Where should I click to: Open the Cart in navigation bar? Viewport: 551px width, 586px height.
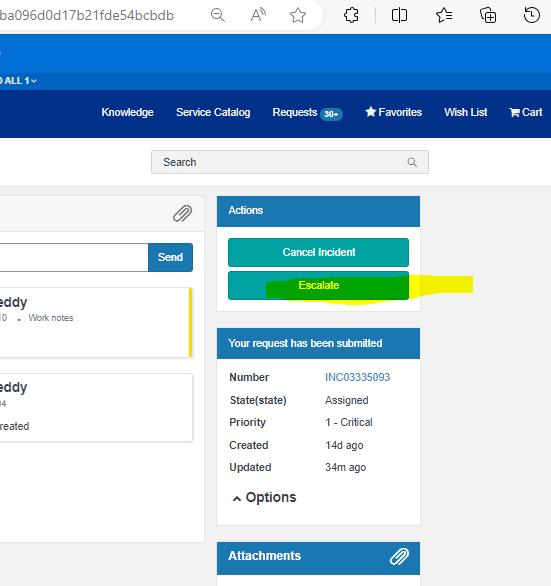tap(526, 112)
